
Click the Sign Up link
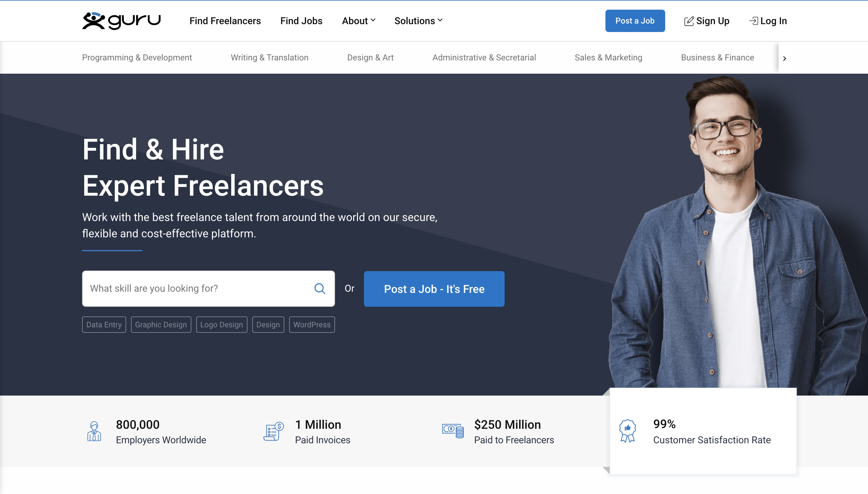coord(707,21)
